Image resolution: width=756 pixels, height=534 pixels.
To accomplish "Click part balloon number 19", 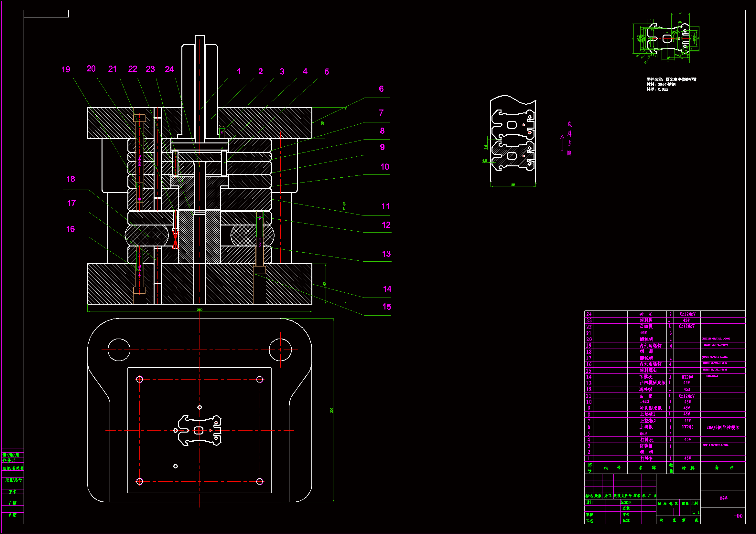I will [x=66, y=69].
